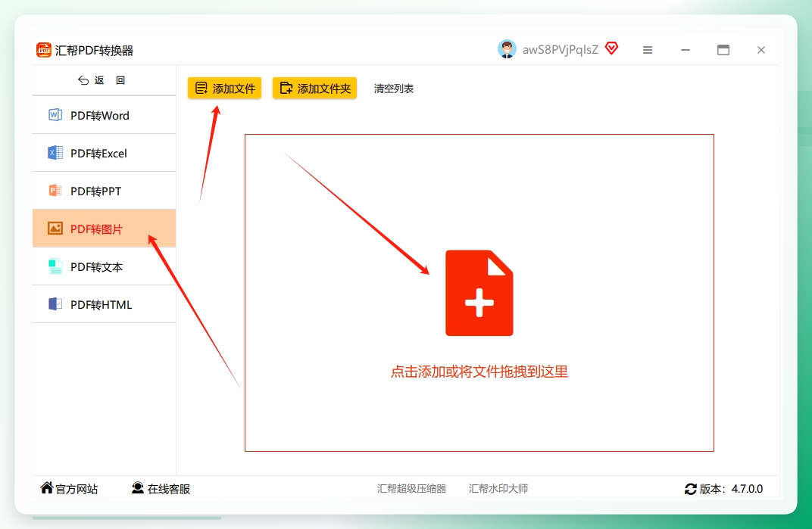Click the red add-file plus icon
Image resolution: width=812 pixels, height=529 pixels.
click(x=479, y=293)
